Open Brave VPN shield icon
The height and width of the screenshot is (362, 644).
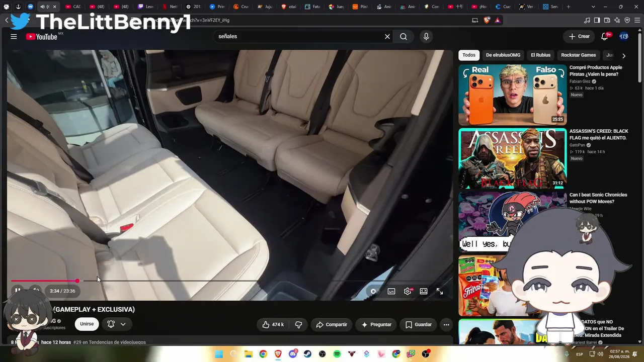(x=627, y=20)
